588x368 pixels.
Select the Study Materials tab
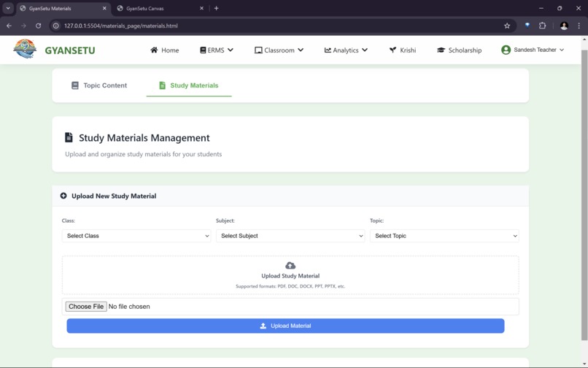coord(189,85)
